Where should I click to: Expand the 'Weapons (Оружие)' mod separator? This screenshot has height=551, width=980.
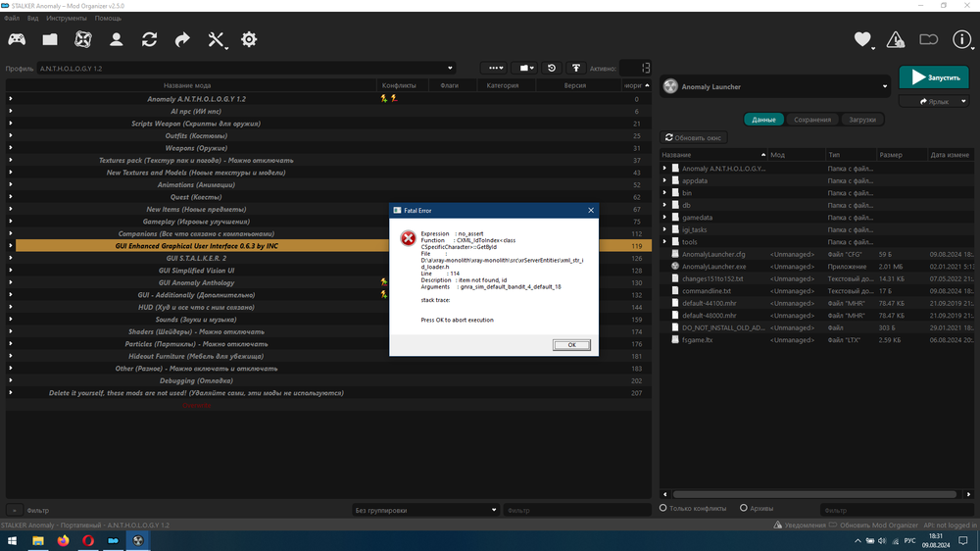coord(11,148)
